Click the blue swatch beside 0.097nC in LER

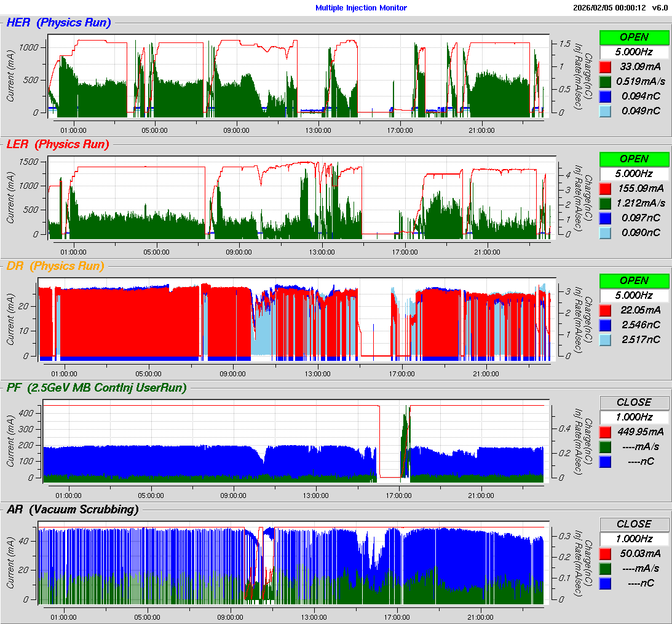point(605,218)
